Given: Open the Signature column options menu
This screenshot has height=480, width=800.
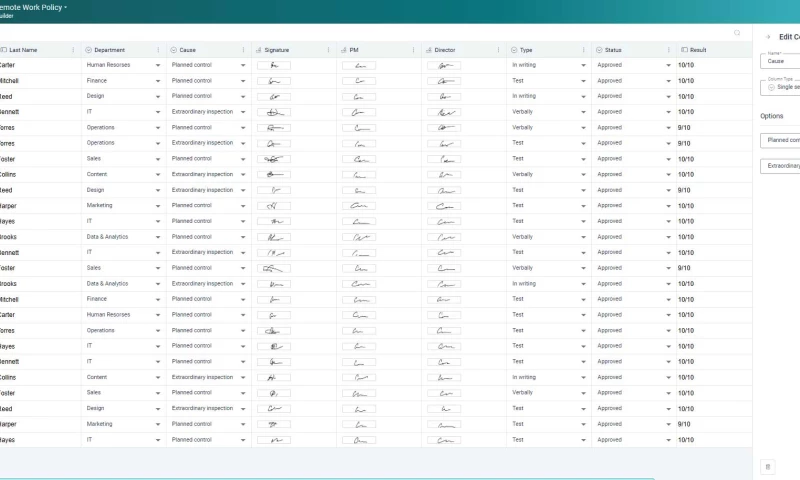Looking at the screenshot, I should [328, 49].
